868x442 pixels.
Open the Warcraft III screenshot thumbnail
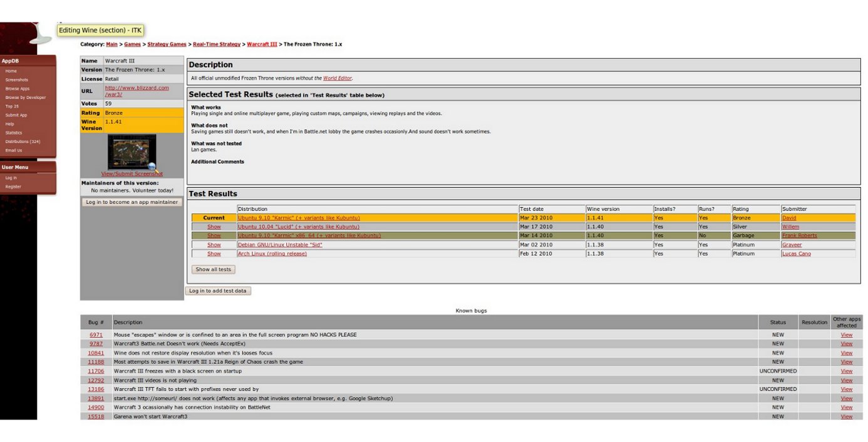[132, 152]
